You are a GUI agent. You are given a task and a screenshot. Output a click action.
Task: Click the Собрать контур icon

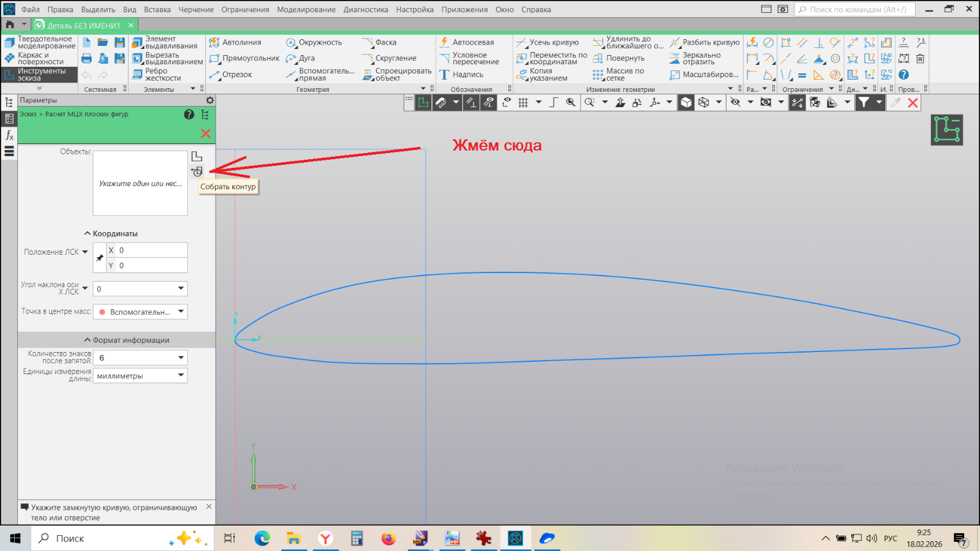coord(197,171)
